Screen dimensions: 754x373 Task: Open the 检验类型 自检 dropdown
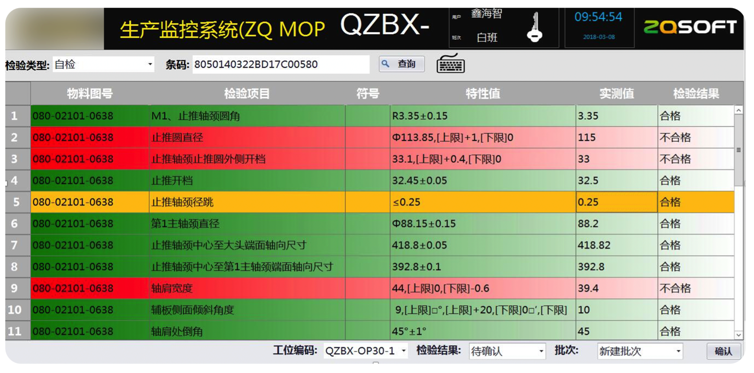[103, 64]
